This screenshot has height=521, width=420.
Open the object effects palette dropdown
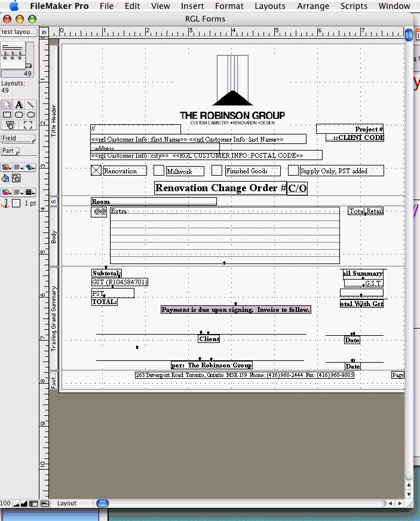(x=30, y=167)
